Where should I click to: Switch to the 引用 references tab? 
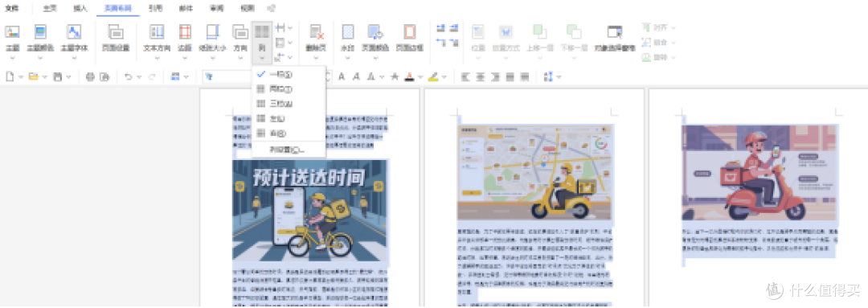pos(156,8)
